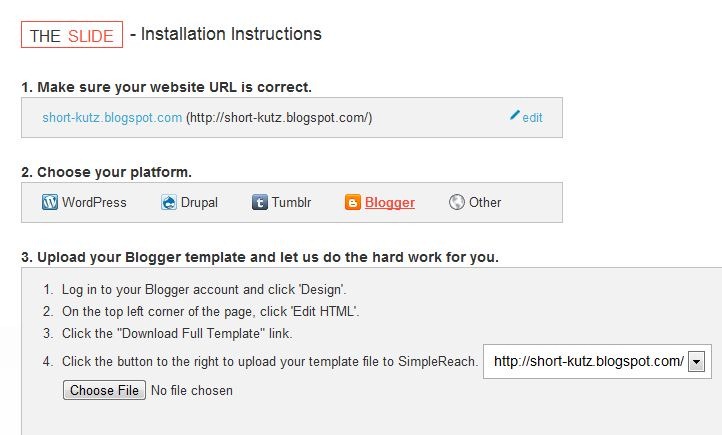The width and height of the screenshot is (722, 435).
Task: Click the Installation Instructions heading
Action: (231, 34)
